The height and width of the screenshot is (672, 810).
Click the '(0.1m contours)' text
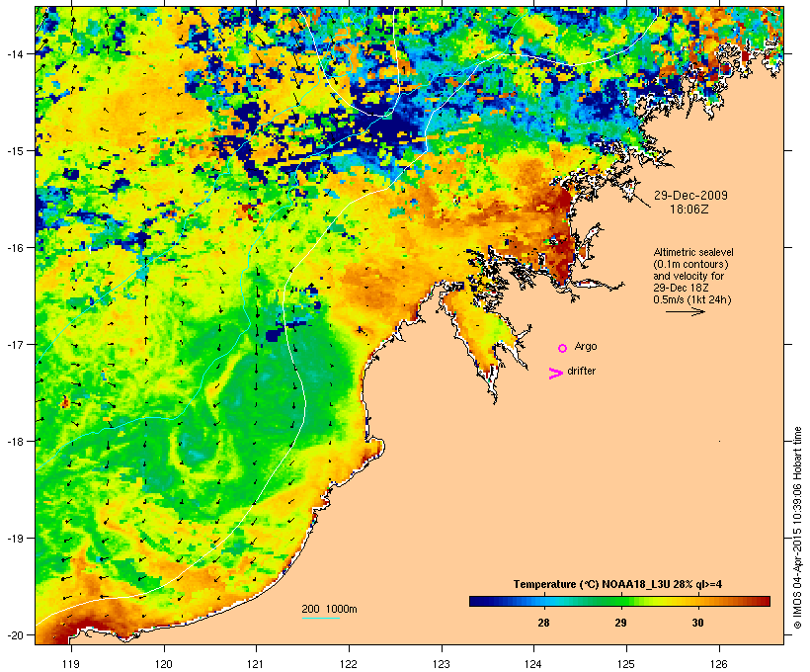(x=691, y=264)
